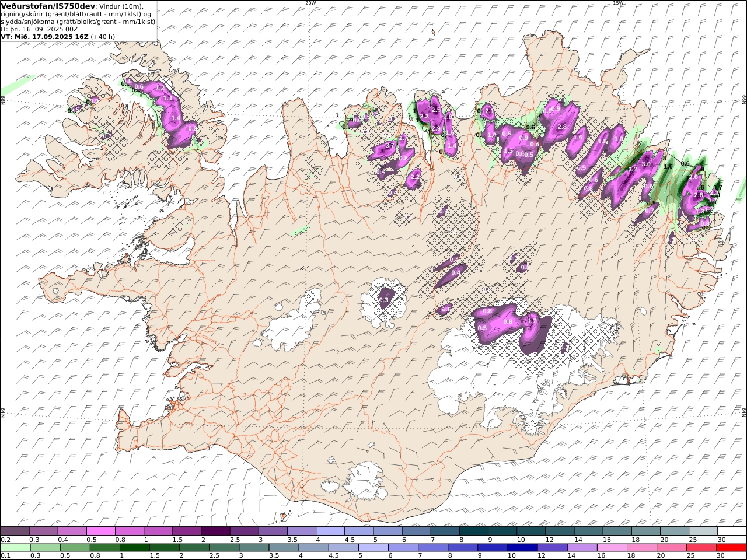
Task: Pick the bottom-row 12 blue-violet legend swatch
Action: click(x=553, y=547)
